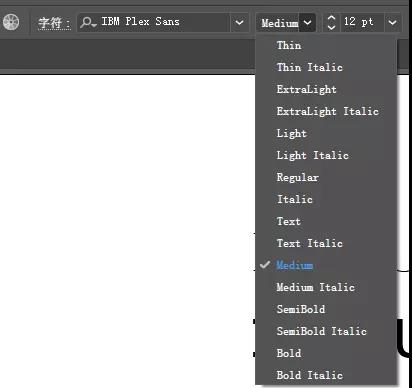
Task: Open the IBM Plex Sans font family dropdown
Action: click(239, 22)
